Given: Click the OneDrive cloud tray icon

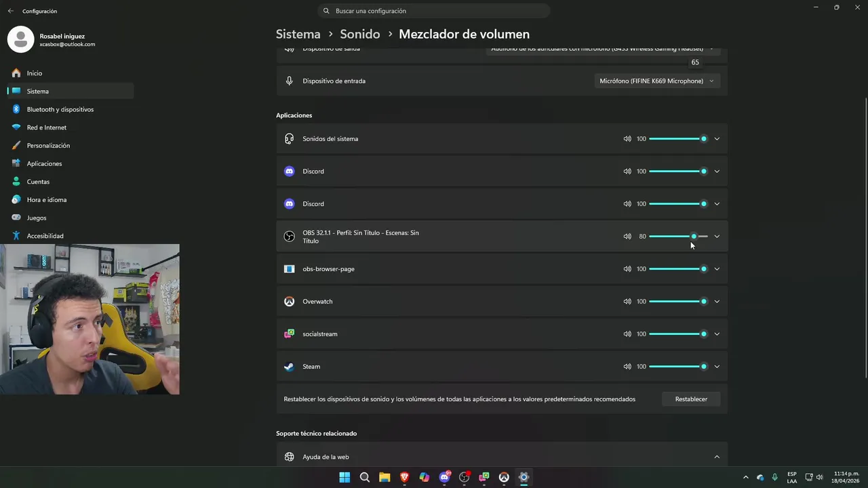Looking at the screenshot, I should pos(760,477).
